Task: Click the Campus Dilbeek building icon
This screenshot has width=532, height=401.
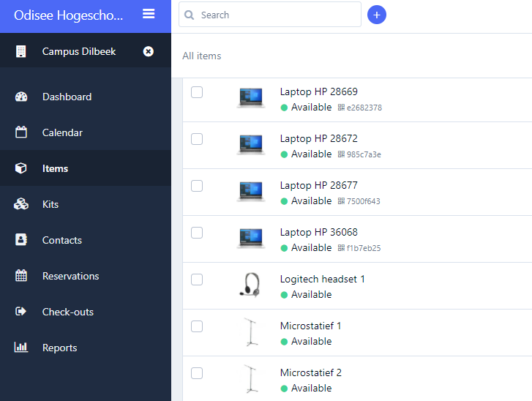Action: 21,51
